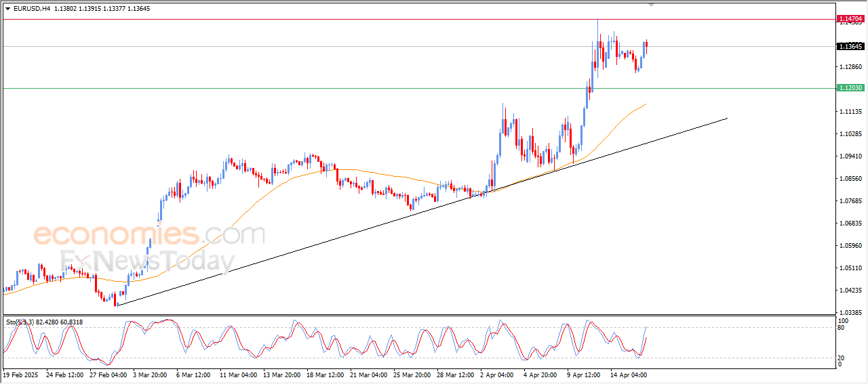Click the red 1.14704 price level label
868x384 pixels.
(850, 19)
